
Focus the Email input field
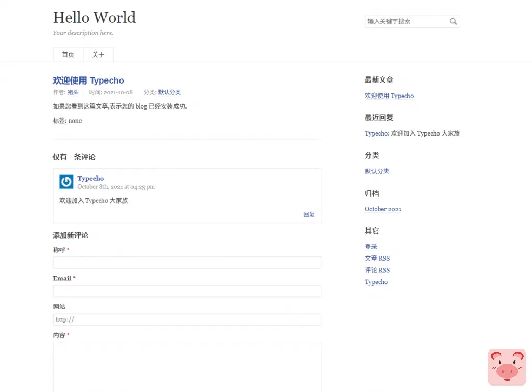tap(187, 291)
